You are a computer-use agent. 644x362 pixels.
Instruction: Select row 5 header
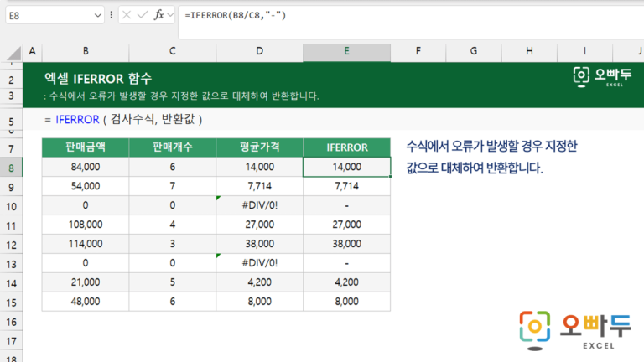11,122
